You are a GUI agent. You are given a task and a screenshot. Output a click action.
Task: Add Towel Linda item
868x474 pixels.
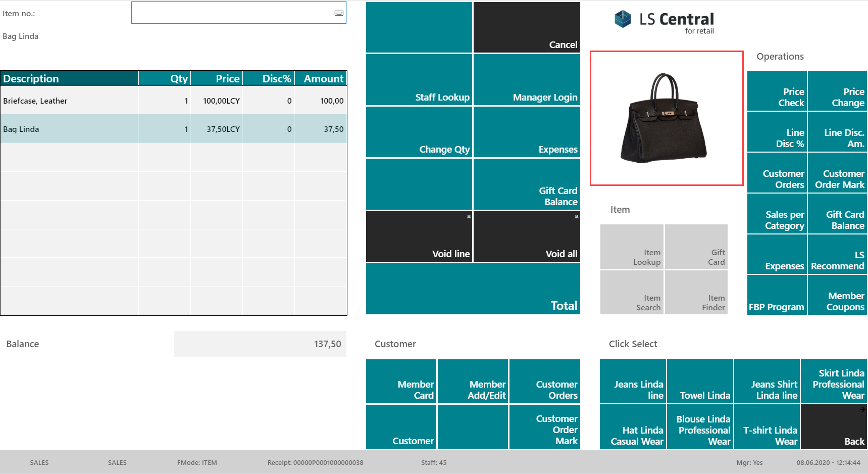click(x=700, y=381)
